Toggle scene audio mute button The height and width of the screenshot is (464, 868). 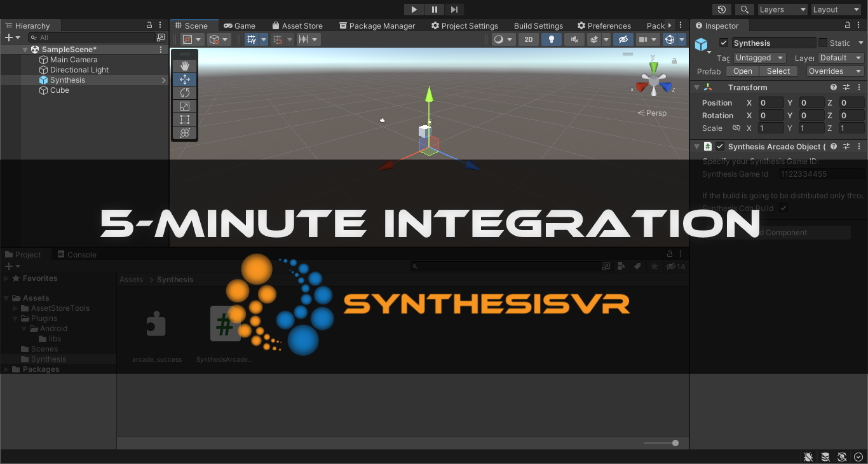click(574, 39)
